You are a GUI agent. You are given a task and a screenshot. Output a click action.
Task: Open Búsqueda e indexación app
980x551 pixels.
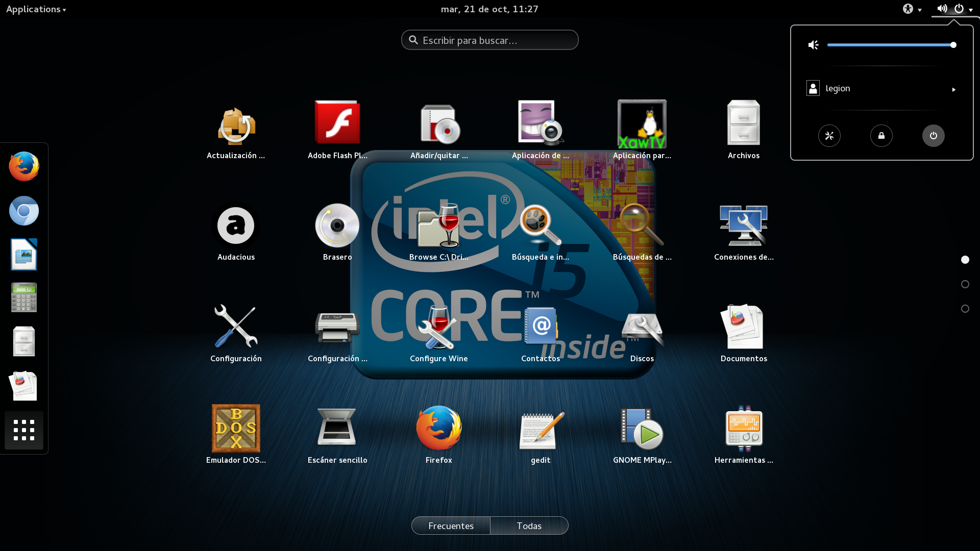click(x=541, y=232)
